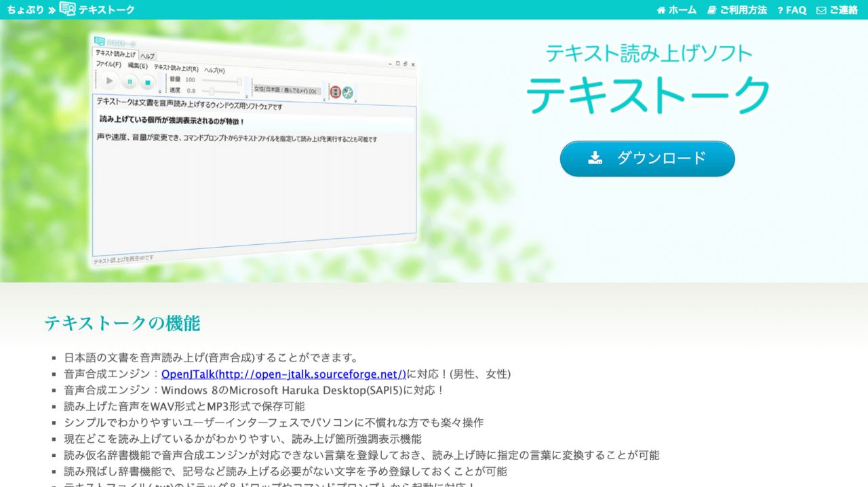Open the ファイル(F) menu in the preview
868x487 pixels.
(108, 64)
